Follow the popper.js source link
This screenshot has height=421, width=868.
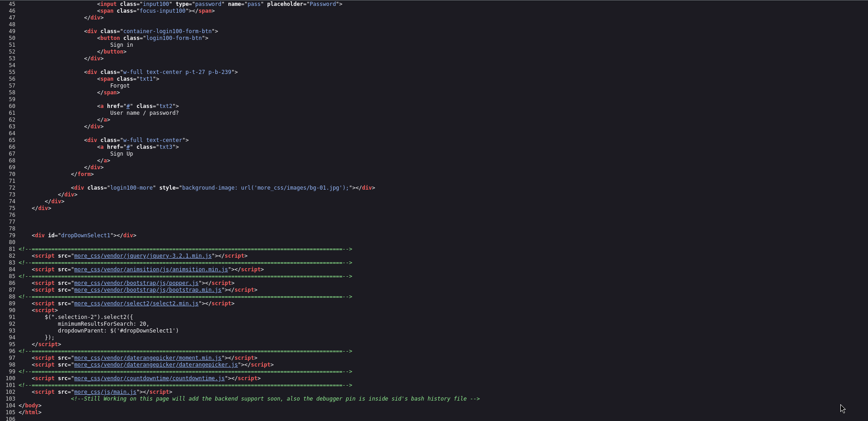click(136, 283)
